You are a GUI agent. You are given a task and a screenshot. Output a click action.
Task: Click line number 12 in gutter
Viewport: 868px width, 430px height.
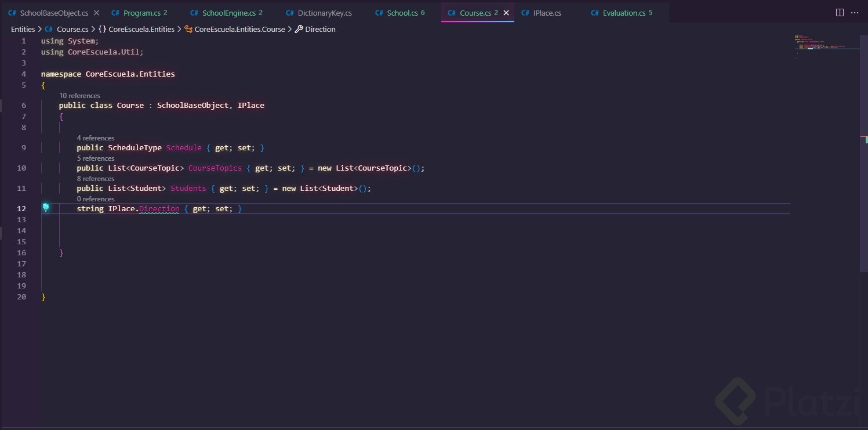[21, 208]
